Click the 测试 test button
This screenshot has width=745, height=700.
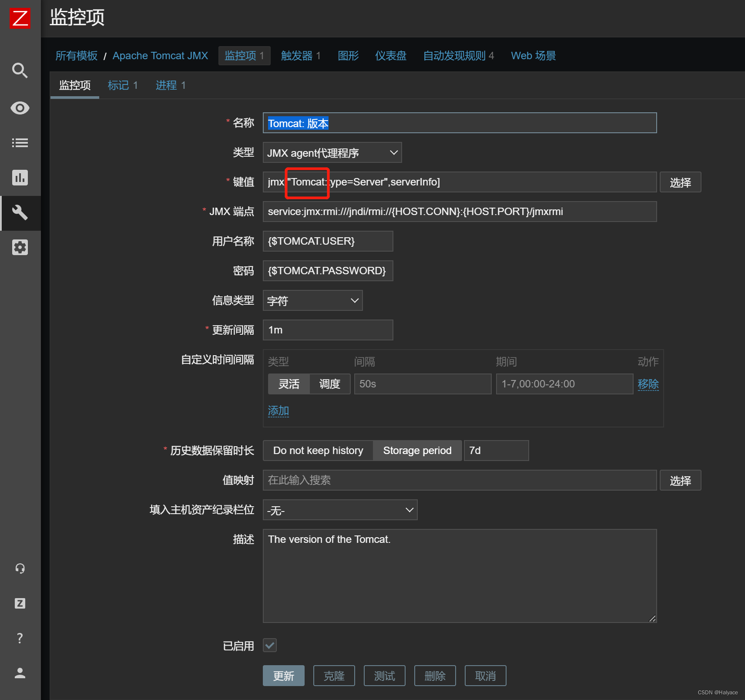(385, 676)
